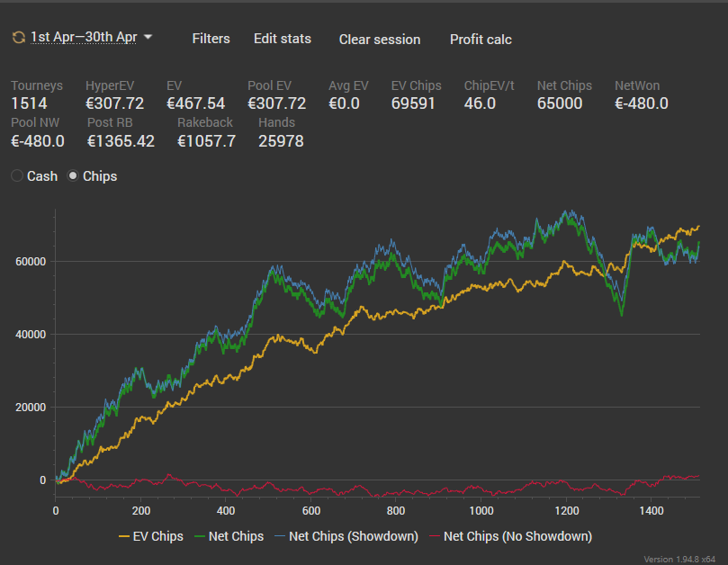
Task: Toggle the Net Chips legend entry
Action: click(x=229, y=536)
